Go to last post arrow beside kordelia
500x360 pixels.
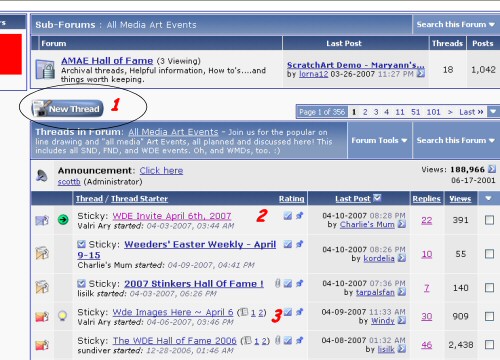pos(402,258)
